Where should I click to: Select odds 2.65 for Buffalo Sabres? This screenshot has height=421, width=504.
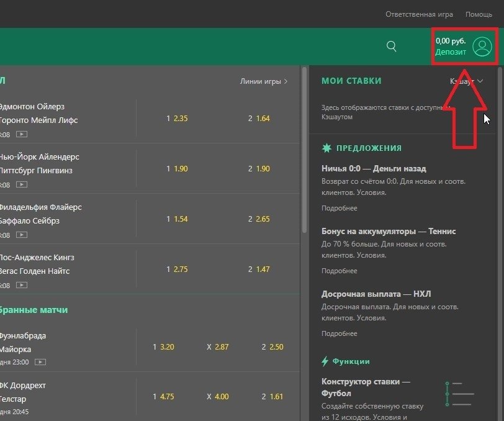pyautogui.click(x=263, y=219)
